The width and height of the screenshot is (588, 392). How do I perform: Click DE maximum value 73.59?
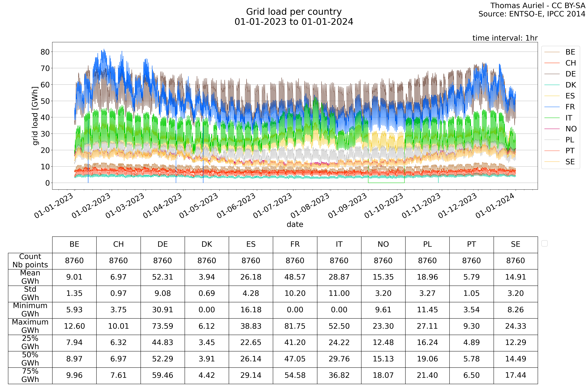point(163,326)
